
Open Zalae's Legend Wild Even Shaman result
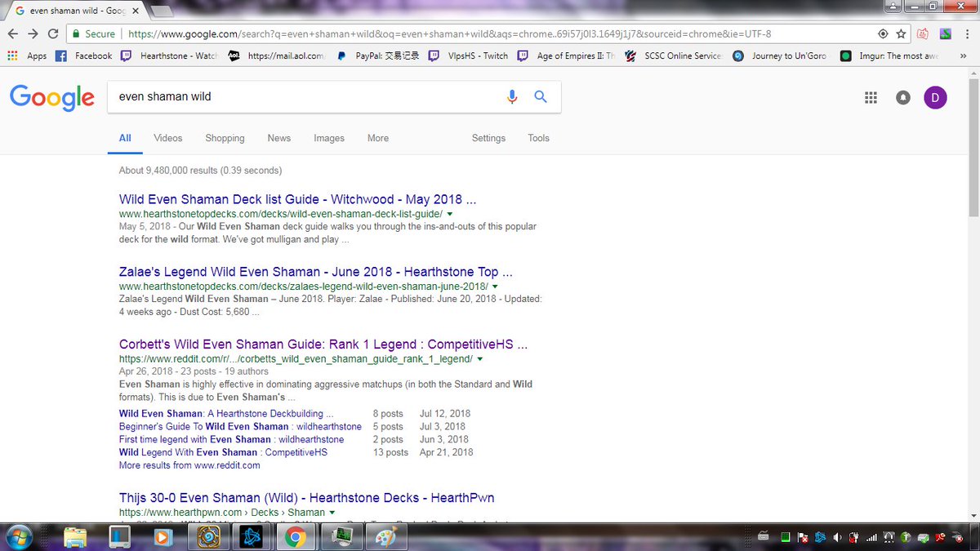(x=315, y=272)
